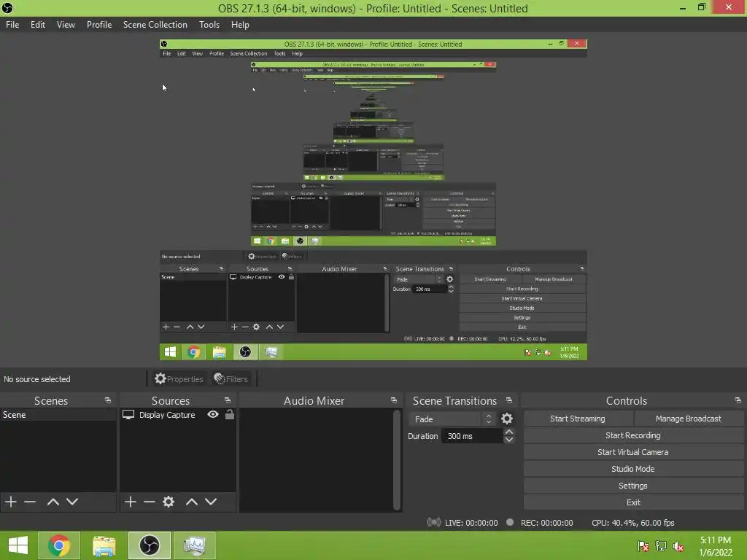Remove selected scene with minus icon
747x560 pixels.
click(30, 502)
